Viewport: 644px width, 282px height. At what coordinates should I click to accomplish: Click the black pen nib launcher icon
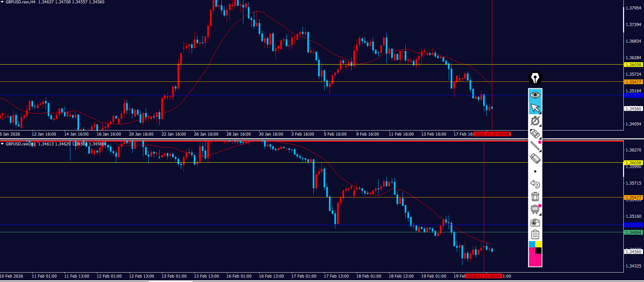(x=535, y=78)
